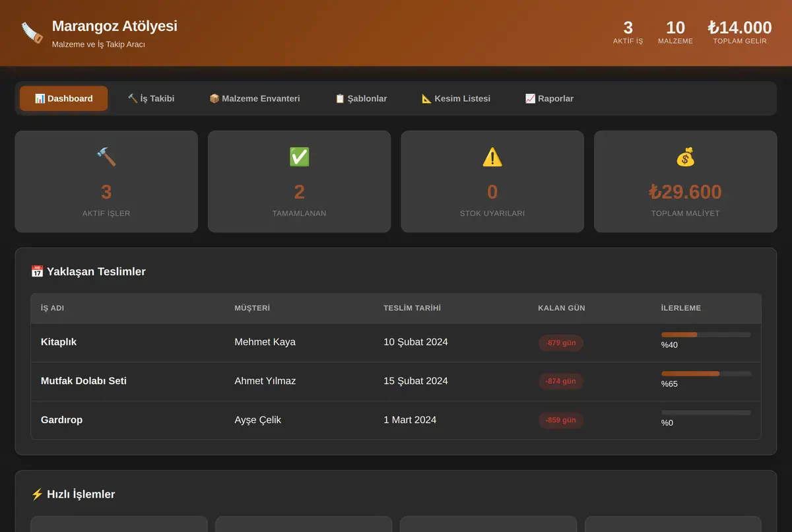
Task: Click the %65 progress label
Action: click(669, 384)
